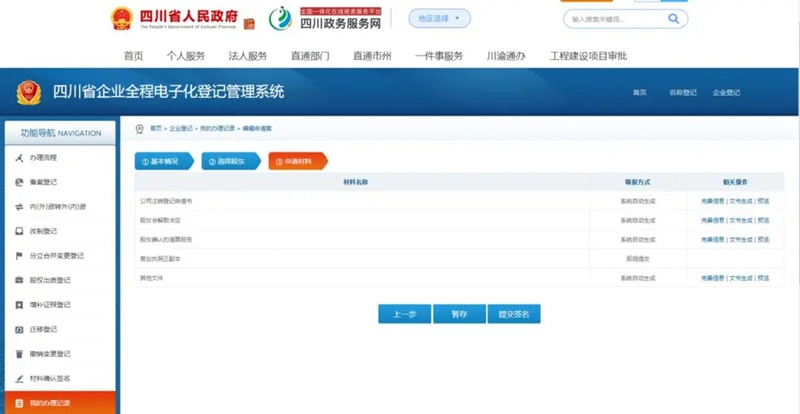Click 文书生成 for 公司注销登记申请书
The image size is (800, 414).
pos(741,201)
